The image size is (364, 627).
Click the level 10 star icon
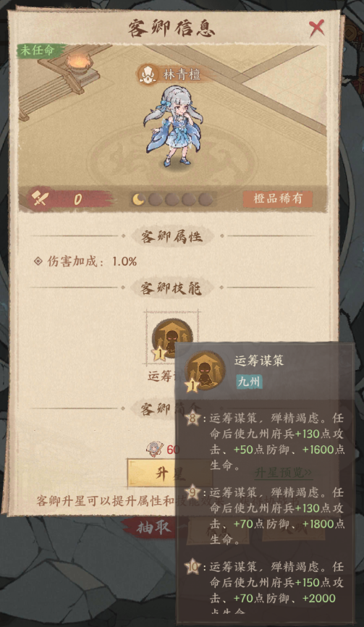pos(192,567)
